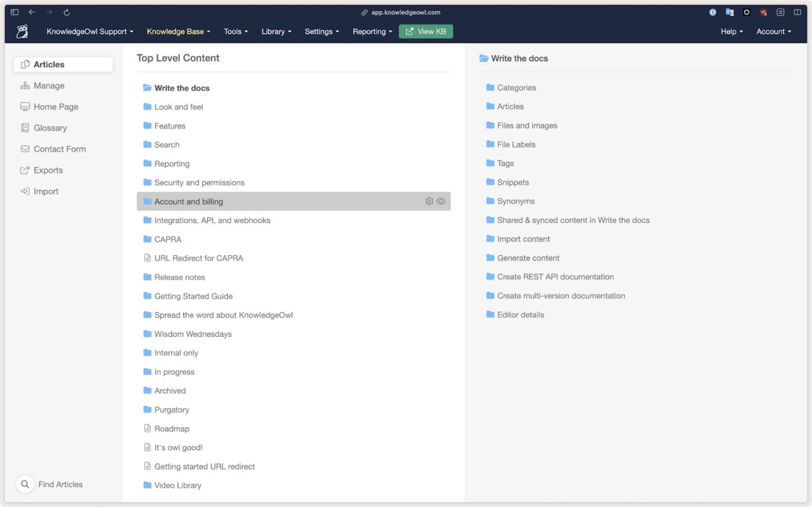This screenshot has height=507, width=812.
Task: Click Find Articles
Action: click(x=60, y=484)
